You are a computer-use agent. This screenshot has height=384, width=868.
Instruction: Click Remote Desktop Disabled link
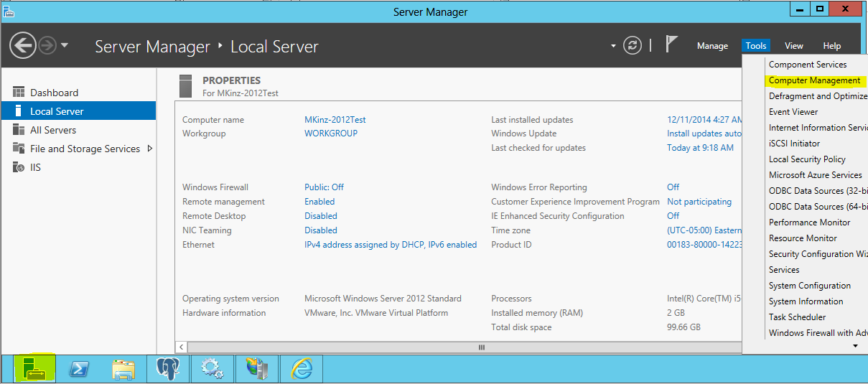tap(320, 216)
